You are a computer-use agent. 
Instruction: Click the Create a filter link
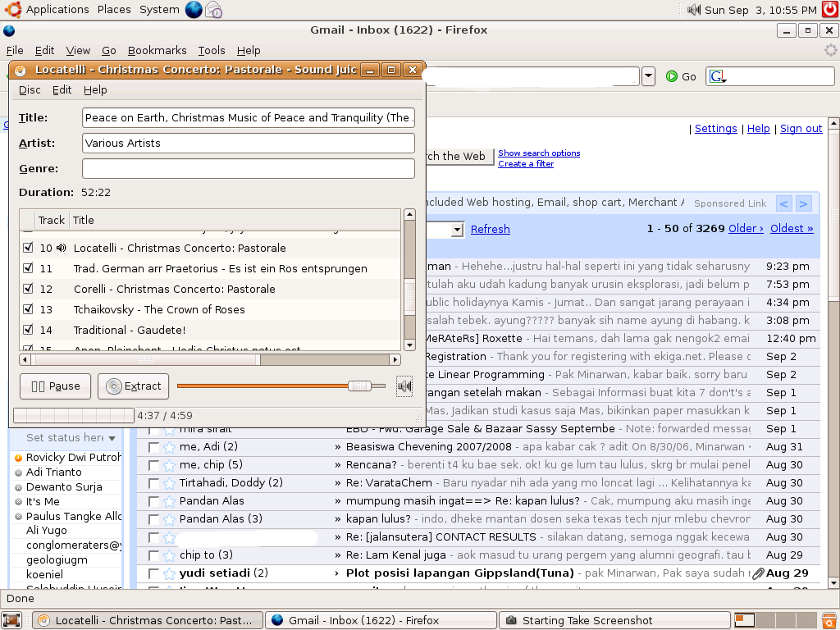pos(526,164)
